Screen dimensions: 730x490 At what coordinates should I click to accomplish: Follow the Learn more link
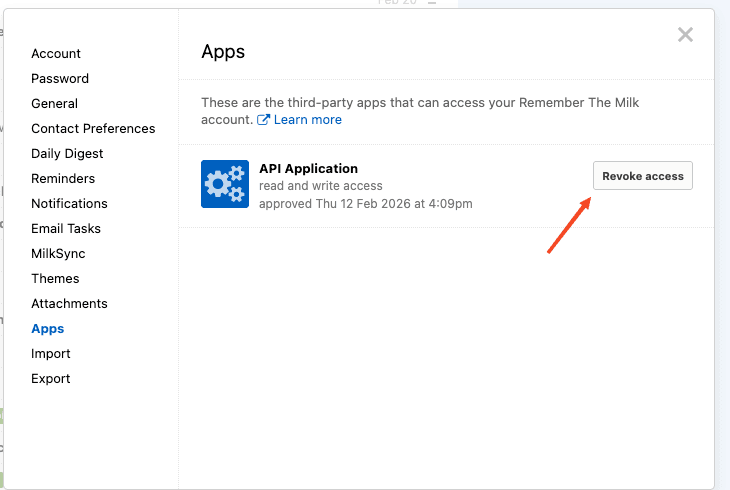pos(307,120)
